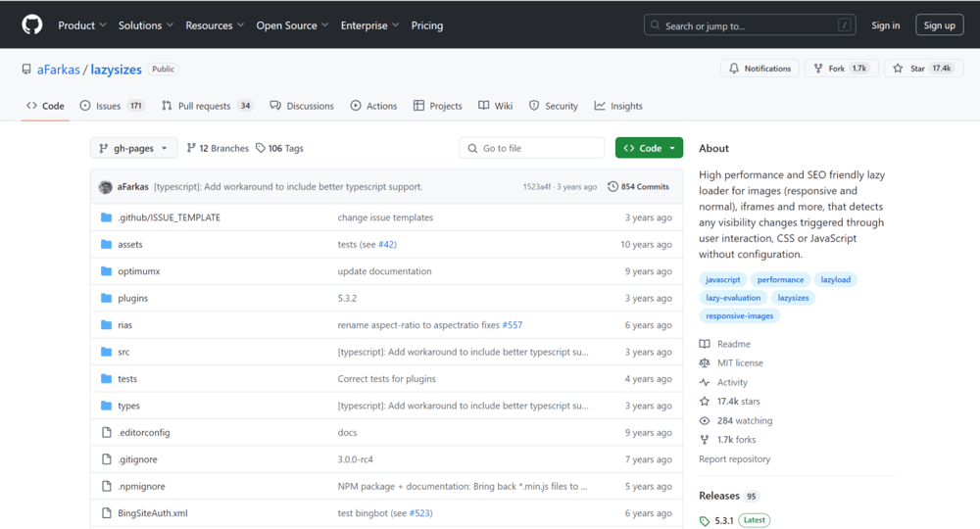Image resolution: width=980 pixels, height=529 pixels.
Task: Select the javascript topic tag
Action: click(723, 279)
